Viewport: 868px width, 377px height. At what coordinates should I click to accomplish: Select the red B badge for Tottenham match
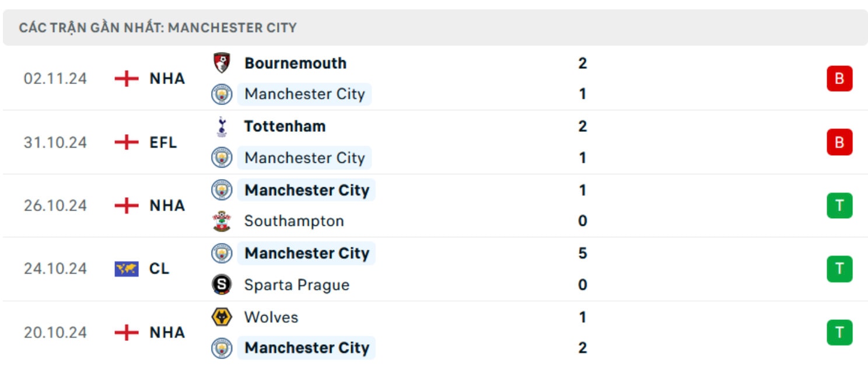coord(839,142)
